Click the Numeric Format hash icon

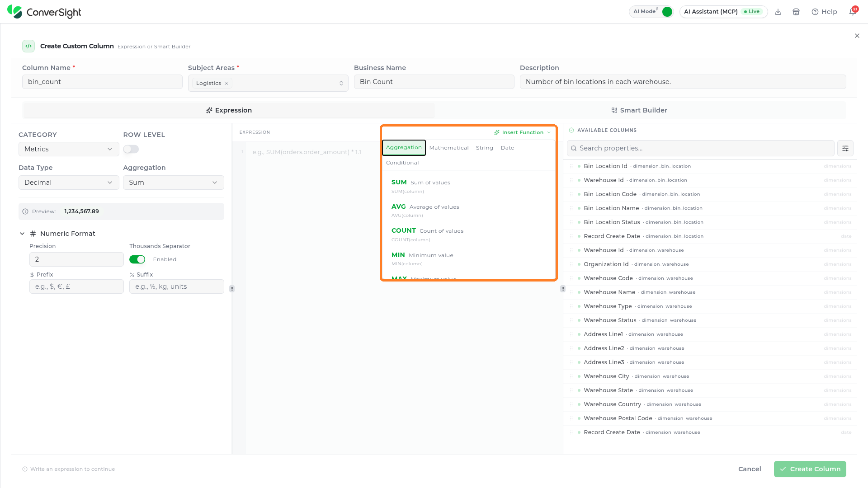pyautogui.click(x=33, y=234)
